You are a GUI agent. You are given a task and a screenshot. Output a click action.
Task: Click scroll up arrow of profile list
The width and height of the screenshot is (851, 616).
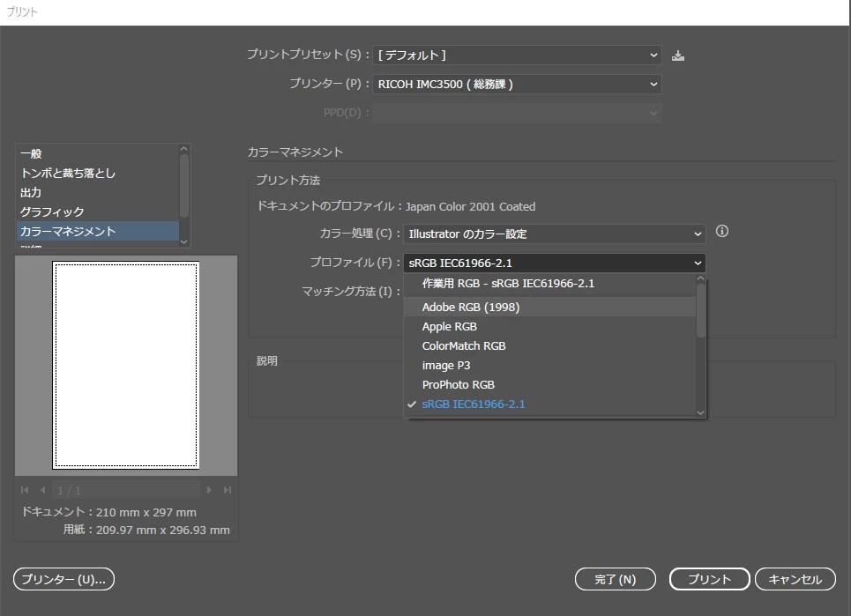tap(701, 278)
